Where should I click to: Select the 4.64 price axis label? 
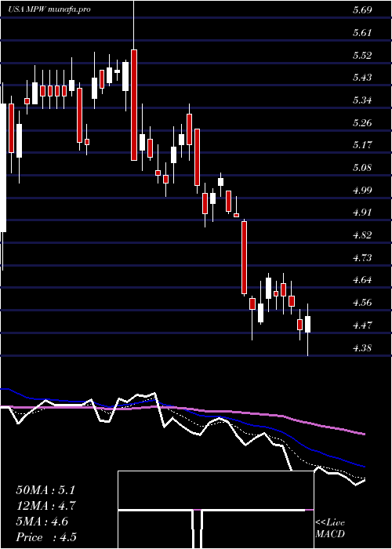coord(362,281)
